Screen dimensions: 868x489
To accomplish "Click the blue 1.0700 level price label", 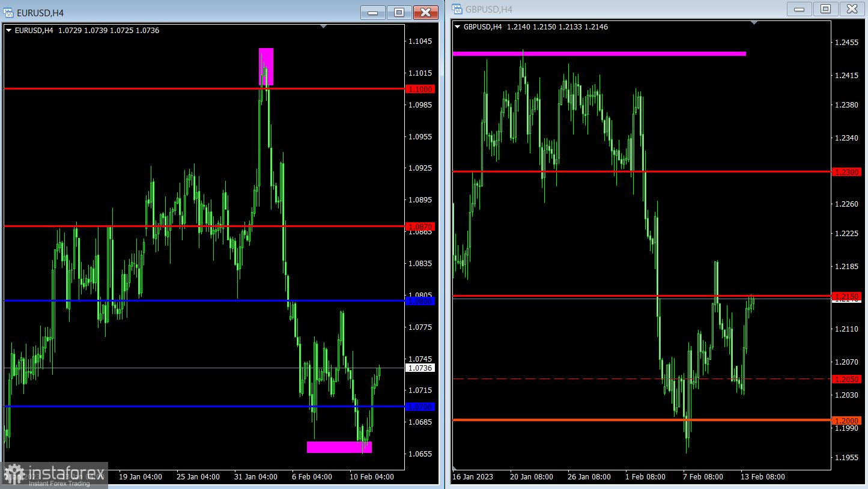I will pyautogui.click(x=420, y=407).
